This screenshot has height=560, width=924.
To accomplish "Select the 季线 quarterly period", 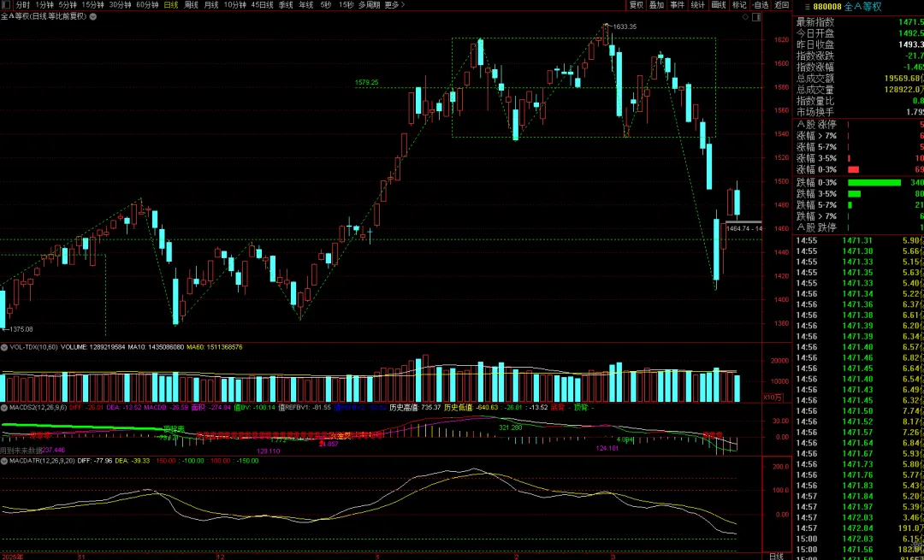I will click(x=286, y=5).
